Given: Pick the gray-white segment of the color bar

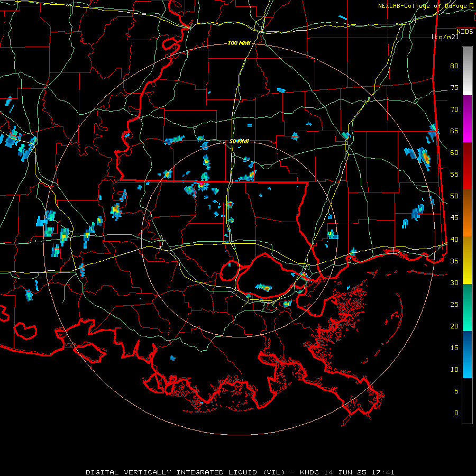Looking at the screenshot, I should 467,71.
